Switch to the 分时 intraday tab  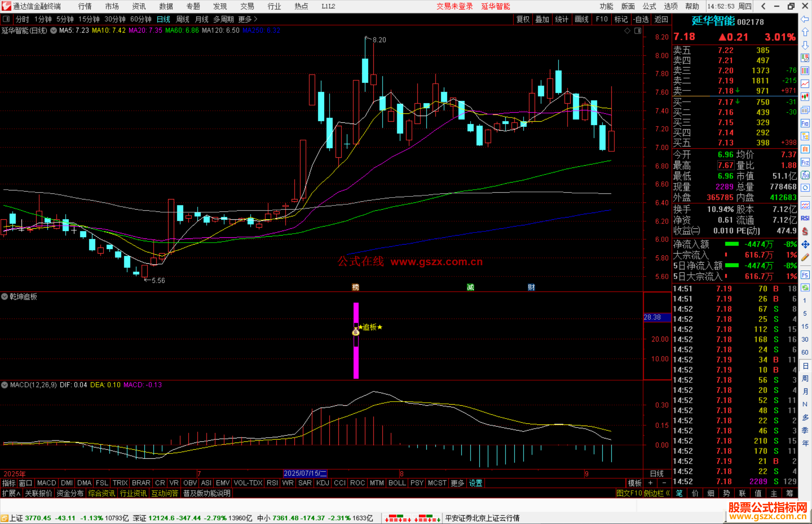click(x=22, y=19)
